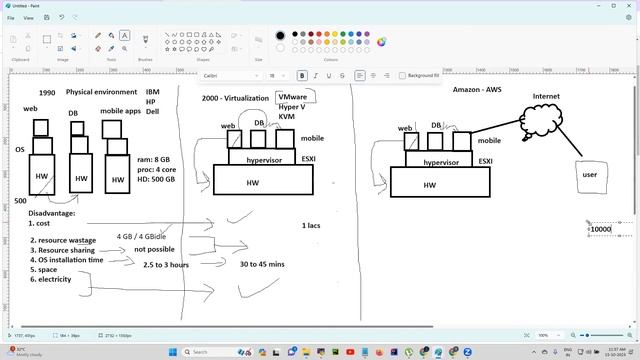This screenshot has width=640, height=360.
Task: Click the zoom in magnifier button
Action: [630, 335]
